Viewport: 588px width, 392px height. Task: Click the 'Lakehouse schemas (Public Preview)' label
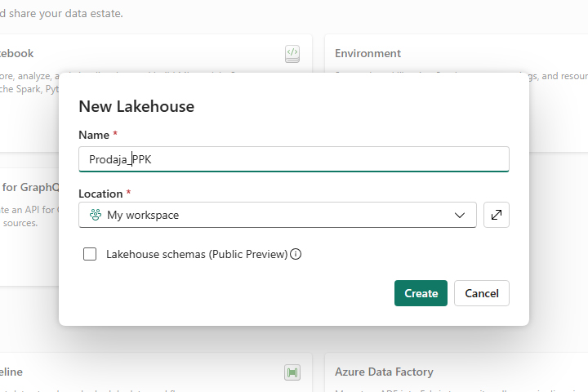[x=197, y=254]
